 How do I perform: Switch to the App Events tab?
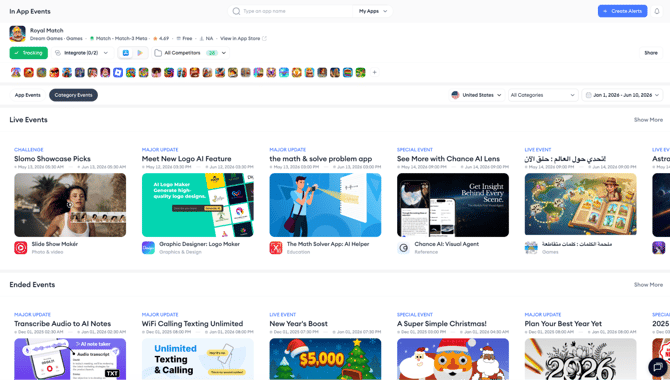click(27, 95)
